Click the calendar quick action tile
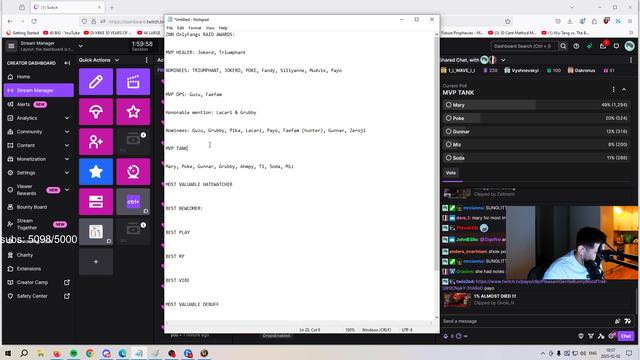The height and width of the screenshot is (360, 640). [x=96, y=231]
